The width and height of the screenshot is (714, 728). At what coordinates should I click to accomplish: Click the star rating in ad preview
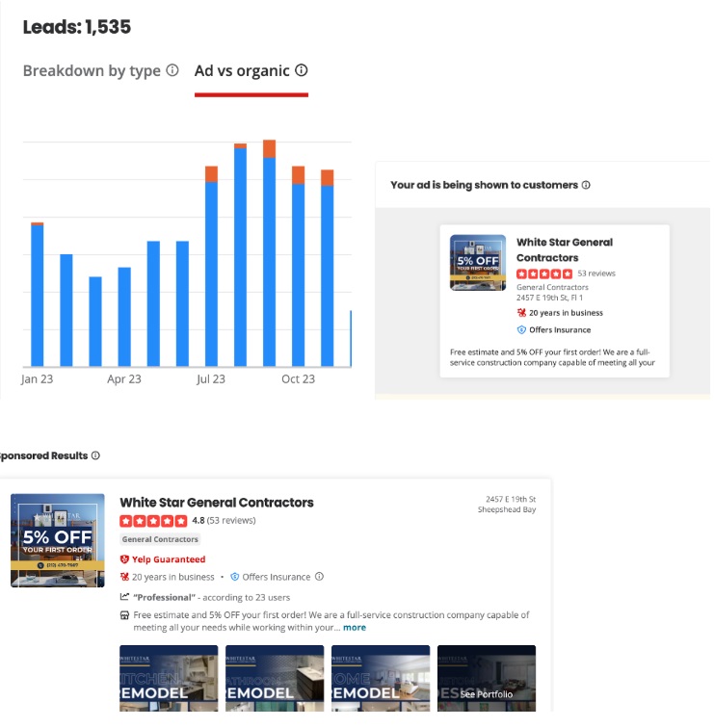544,273
